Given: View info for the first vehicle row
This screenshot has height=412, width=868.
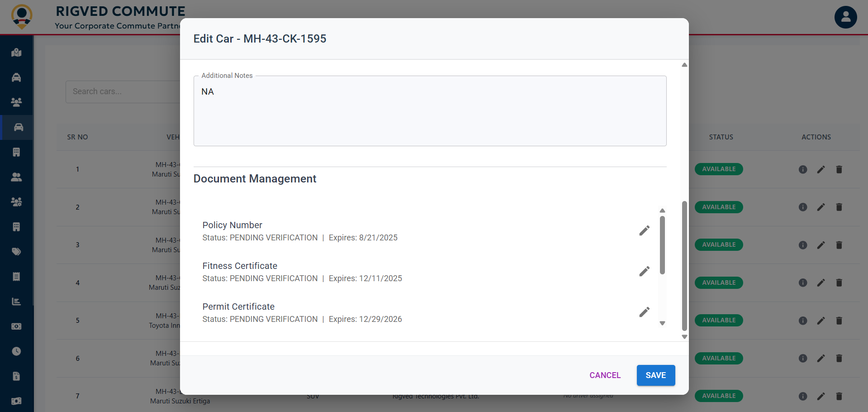Looking at the screenshot, I should click(803, 169).
